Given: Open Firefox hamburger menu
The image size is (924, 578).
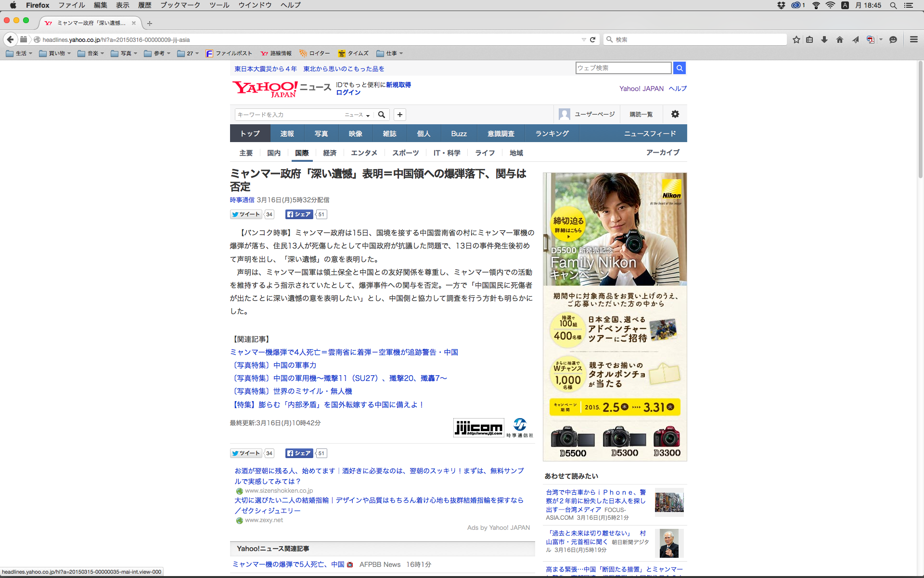Looking at the screenshot, I should 913,39.
